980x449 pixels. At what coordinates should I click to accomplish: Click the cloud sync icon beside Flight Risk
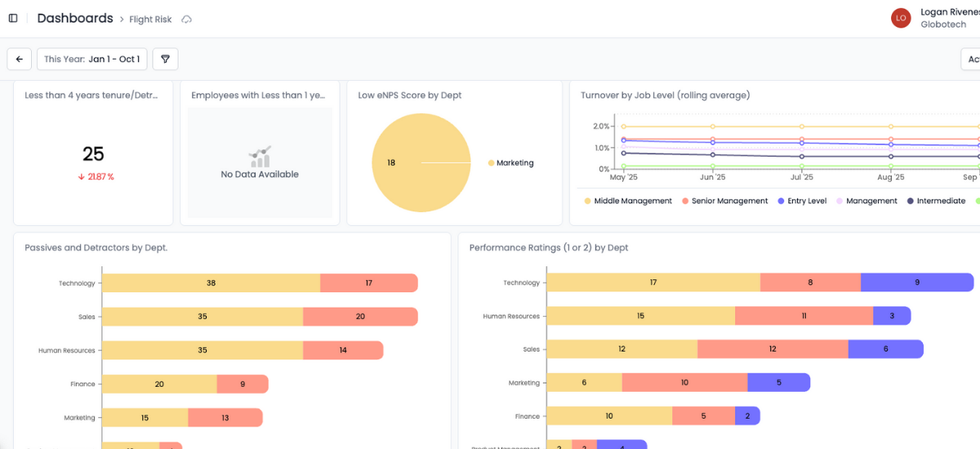(186, 19)
